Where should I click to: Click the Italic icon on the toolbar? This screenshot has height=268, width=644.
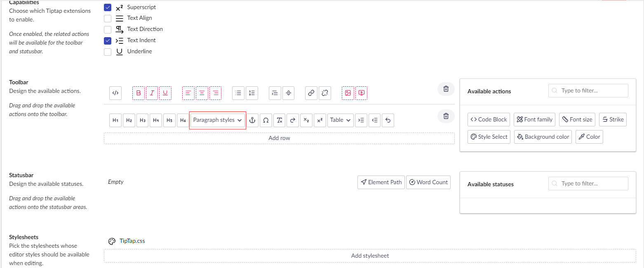152,93
